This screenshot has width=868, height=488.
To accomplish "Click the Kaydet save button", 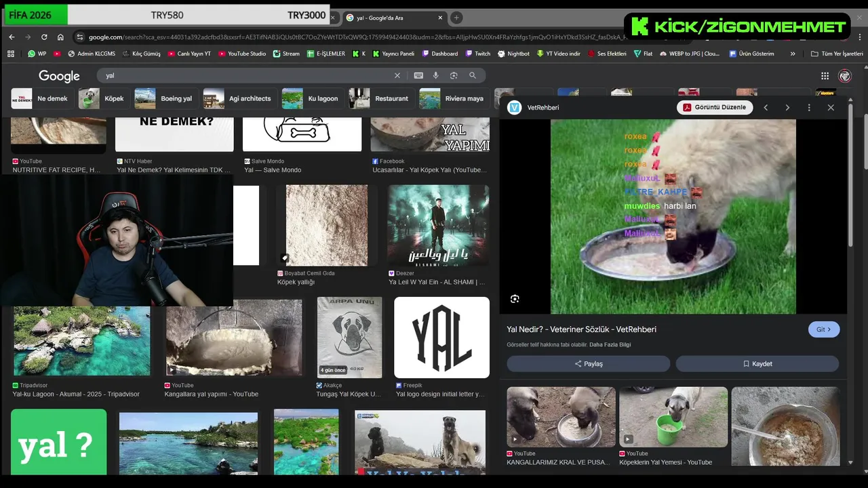I will click(757, 364).
